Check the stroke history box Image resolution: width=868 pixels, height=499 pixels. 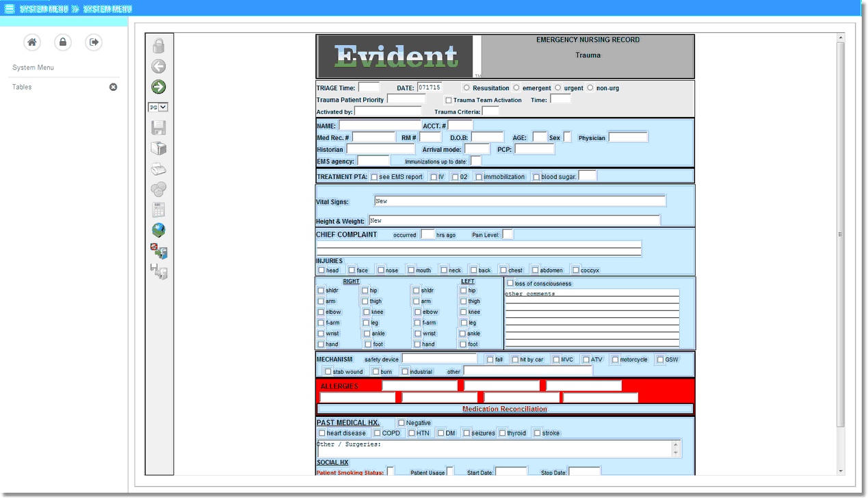pyautogui.click(x=537, y=433)
